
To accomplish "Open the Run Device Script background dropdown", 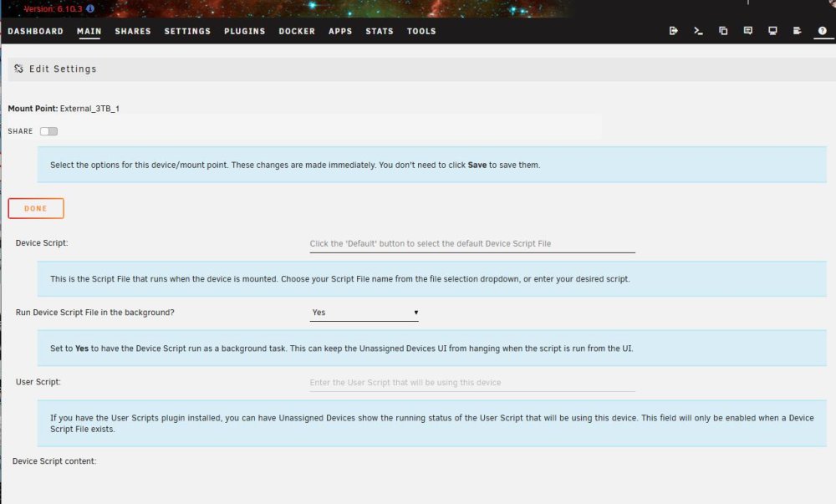I will (364, 313).
